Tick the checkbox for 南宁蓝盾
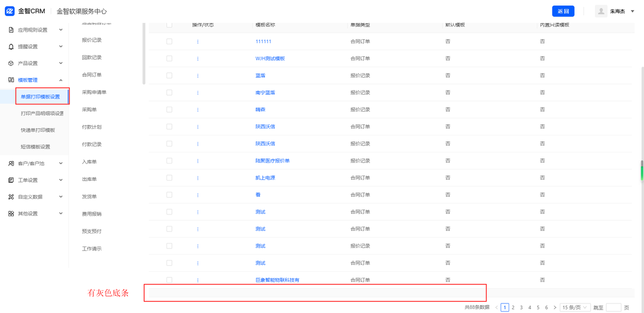Viewport: 644px width, 313px height. point(169,93)
